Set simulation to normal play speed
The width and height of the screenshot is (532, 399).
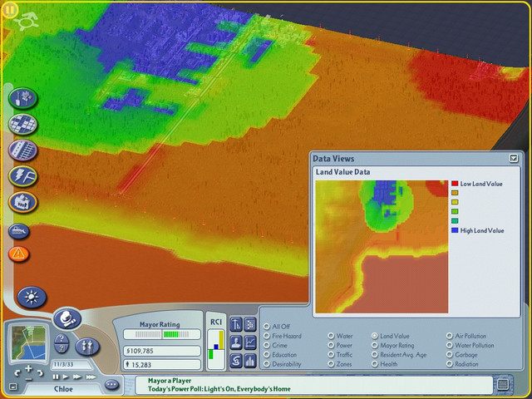click(x=66, y=377)
